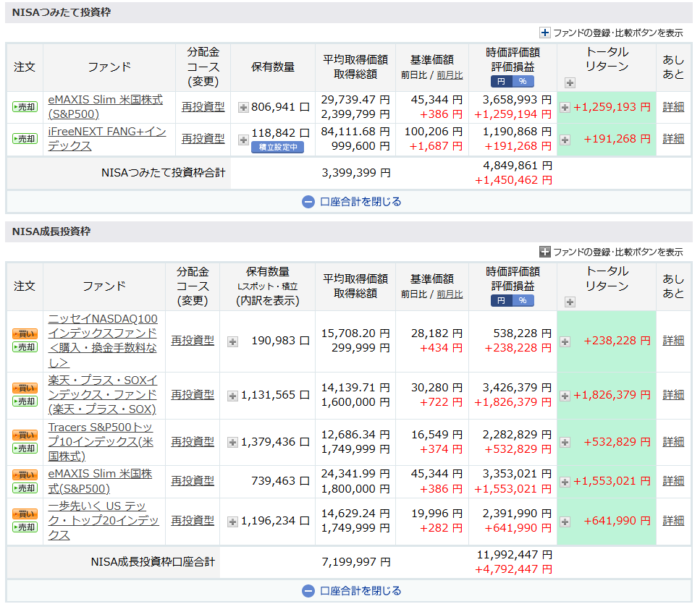Expand total return details for +1,259,193円
This screenshot has height=604, width=700.
[565, 108]
